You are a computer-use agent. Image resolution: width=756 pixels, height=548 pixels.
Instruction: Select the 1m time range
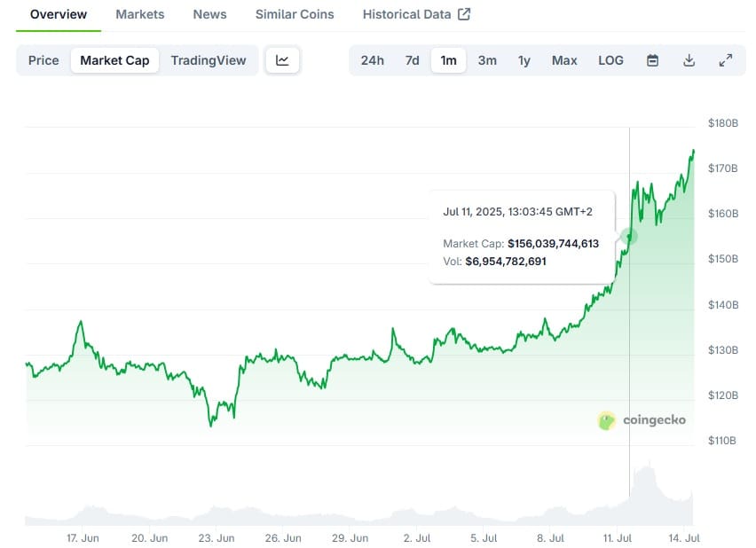(448, 60)
